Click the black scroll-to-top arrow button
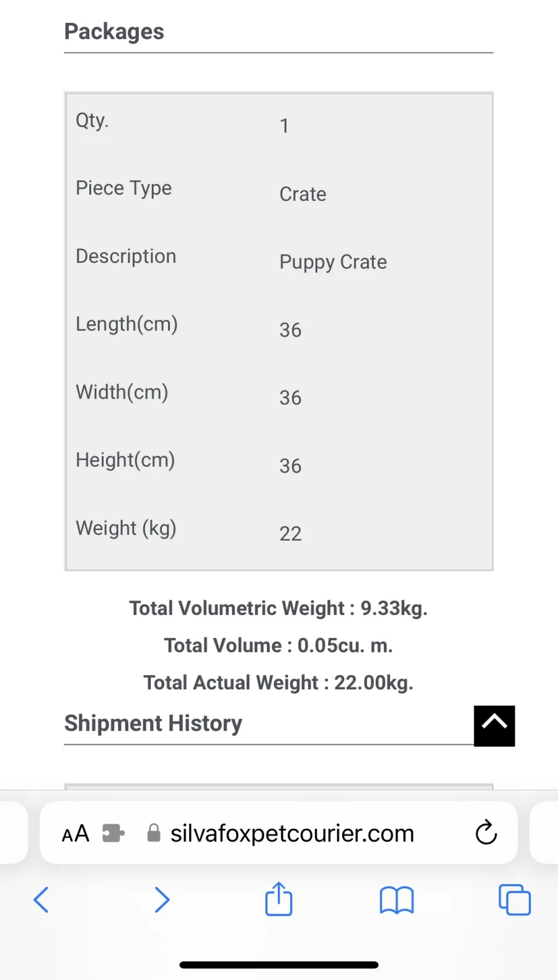Screen dimensions: 558x980 point(495,726)
